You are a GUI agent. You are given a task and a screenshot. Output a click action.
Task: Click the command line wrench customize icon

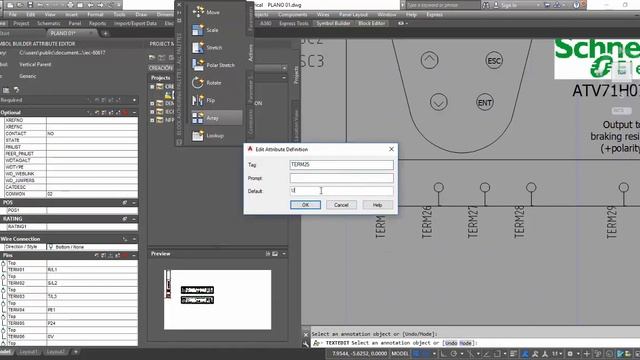(x=306, y=344)
